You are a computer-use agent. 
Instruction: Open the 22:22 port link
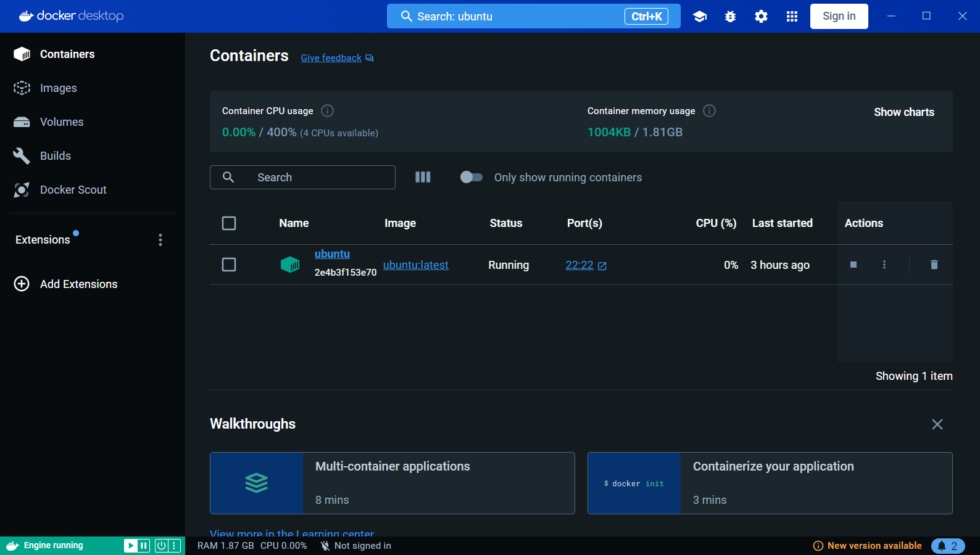pos(579,265)
